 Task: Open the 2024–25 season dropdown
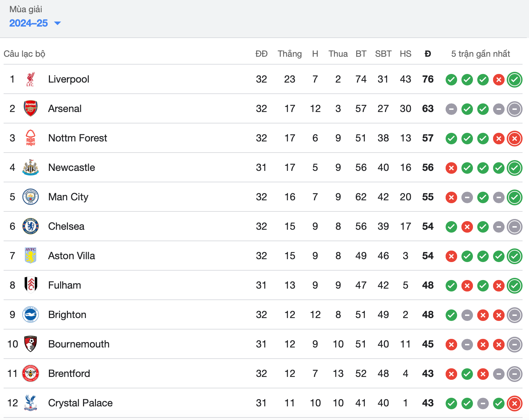click(29, 23)
